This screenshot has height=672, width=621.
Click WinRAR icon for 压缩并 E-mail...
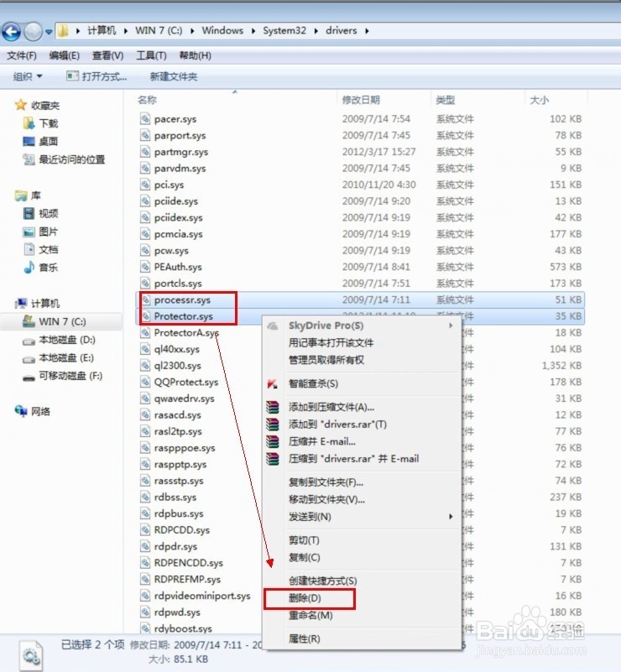(272, 441)
